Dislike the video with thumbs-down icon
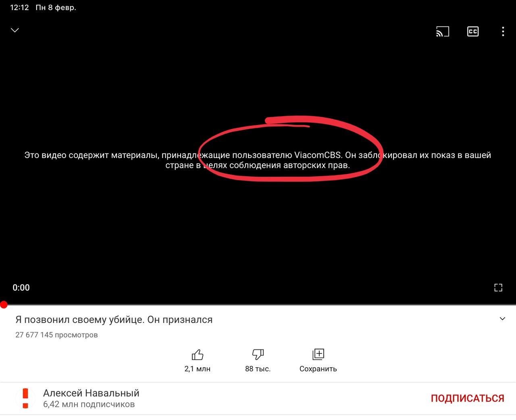Viewport: 516px width, 420px height. 258,355
